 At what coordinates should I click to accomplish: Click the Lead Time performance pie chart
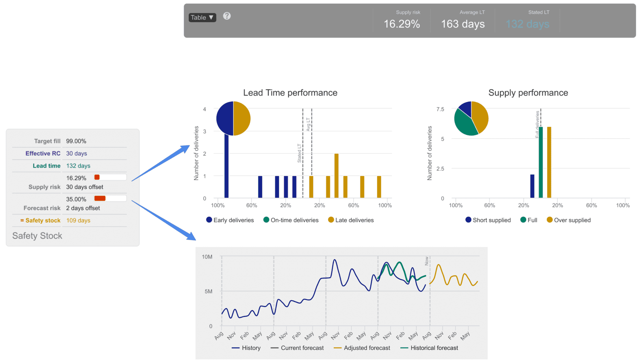(x=233, y=119)
